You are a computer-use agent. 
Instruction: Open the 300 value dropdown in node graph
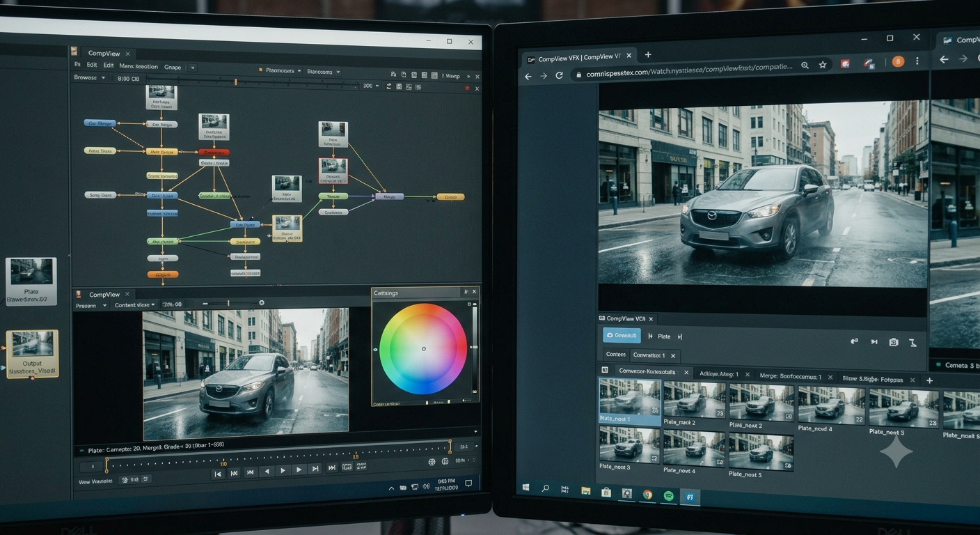pos(371,86)
